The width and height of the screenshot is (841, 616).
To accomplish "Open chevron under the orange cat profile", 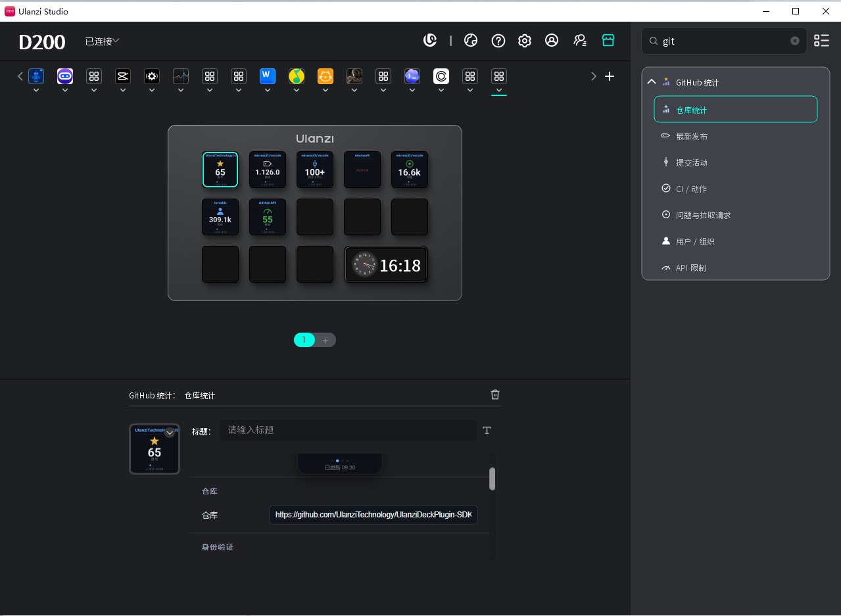I will [325, 91].
